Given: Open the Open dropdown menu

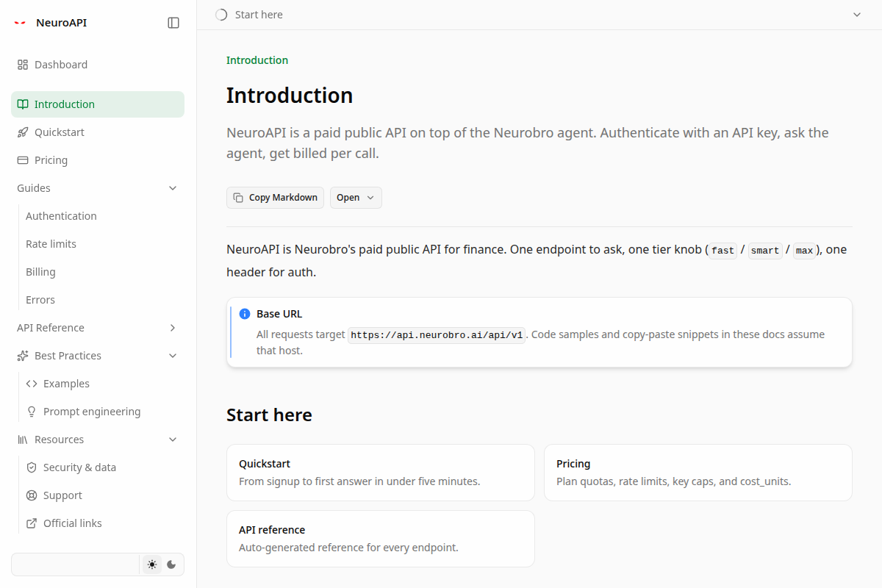Looking at the screenshot, I should [356, 198].
